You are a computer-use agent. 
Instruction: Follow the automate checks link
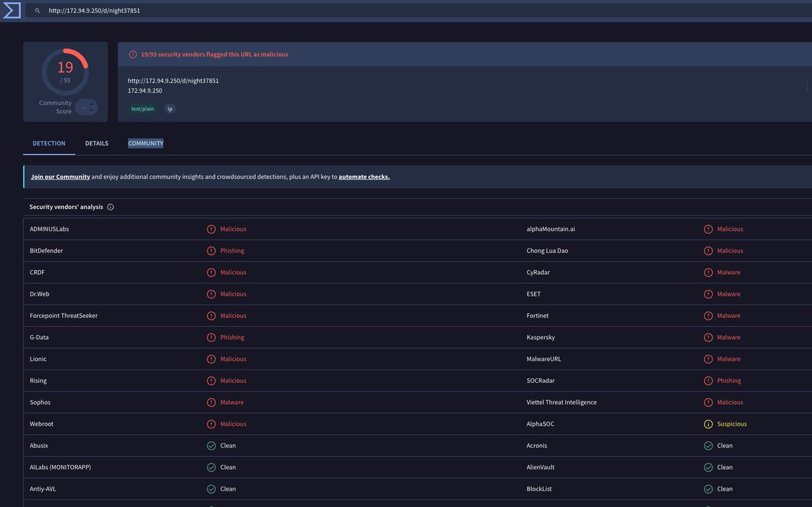(x=364, y=177)
